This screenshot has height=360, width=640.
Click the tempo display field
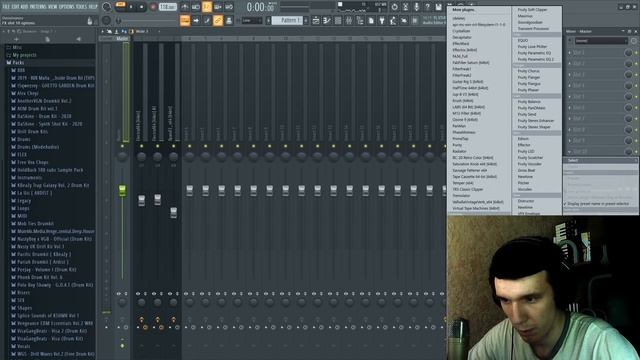[168, 7]
